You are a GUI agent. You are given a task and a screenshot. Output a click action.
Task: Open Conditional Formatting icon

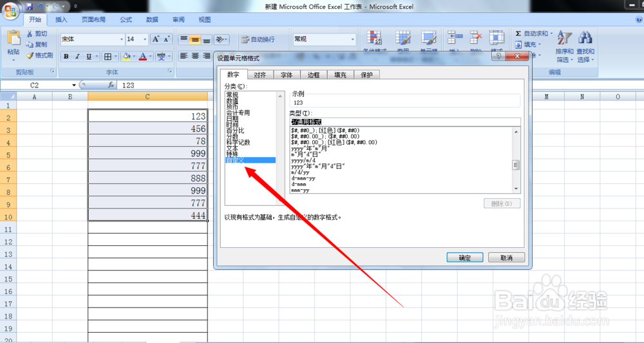click(x=374, y=38)
